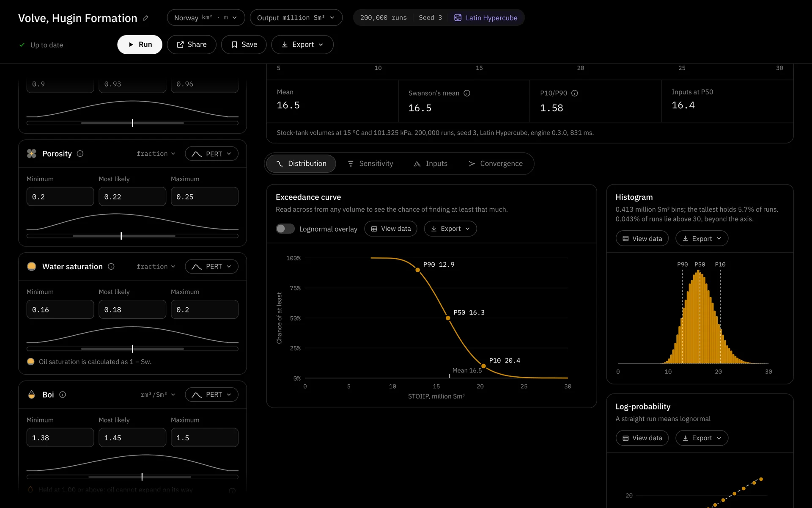Change Water saturation PERT distribution type
This screenshot has height=508, width=812.
211,266
